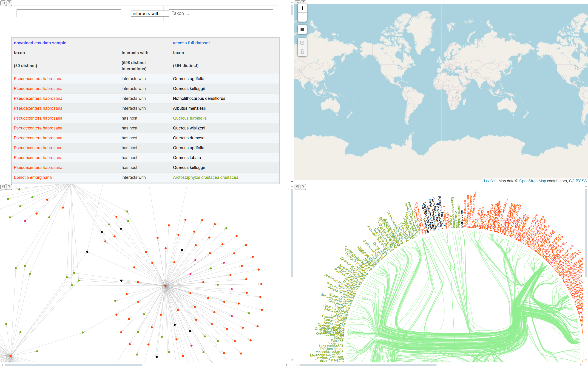This screenshot has width=588, height=367.
Task: Click 'Epinotia emarginana' taxon in table
Action: (33, 177)
